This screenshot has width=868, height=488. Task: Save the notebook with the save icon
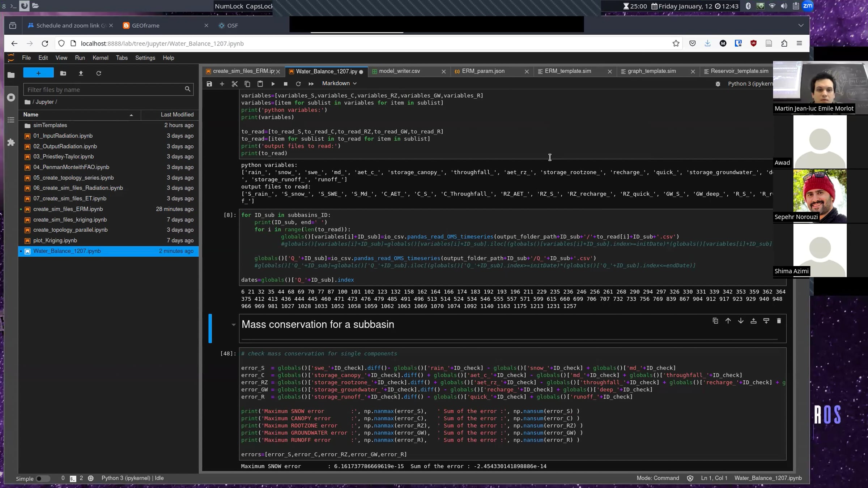(209, 84)
